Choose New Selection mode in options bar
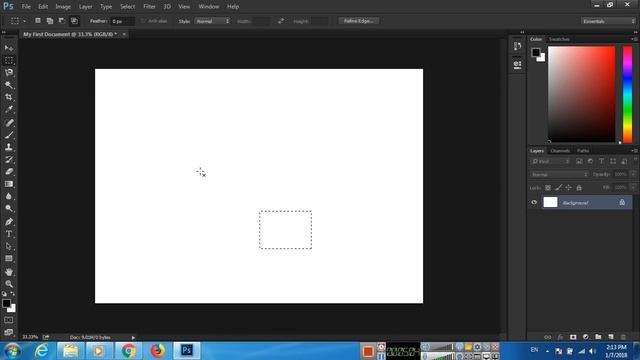The image size is (640, 360). pos(38,21)
